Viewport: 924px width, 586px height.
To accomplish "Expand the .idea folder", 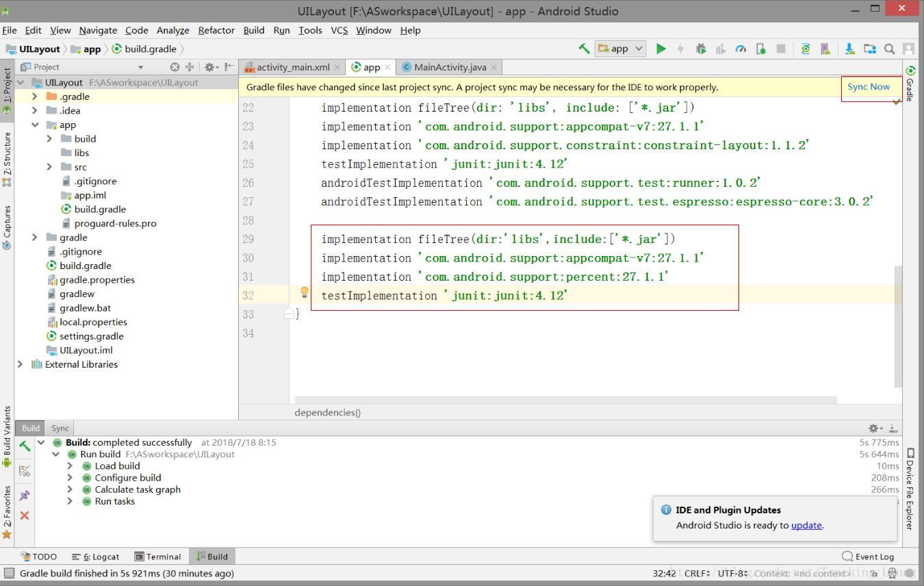I will (x=34, y=111).
